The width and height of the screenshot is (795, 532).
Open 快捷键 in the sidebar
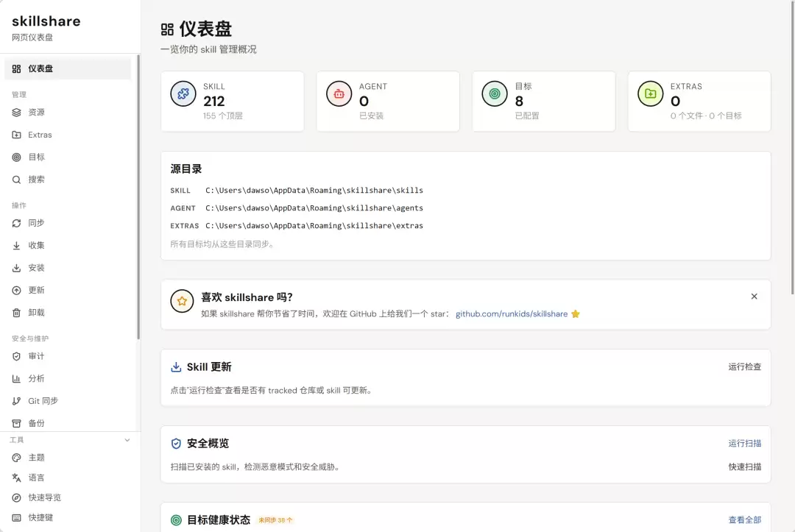[68, 517]
